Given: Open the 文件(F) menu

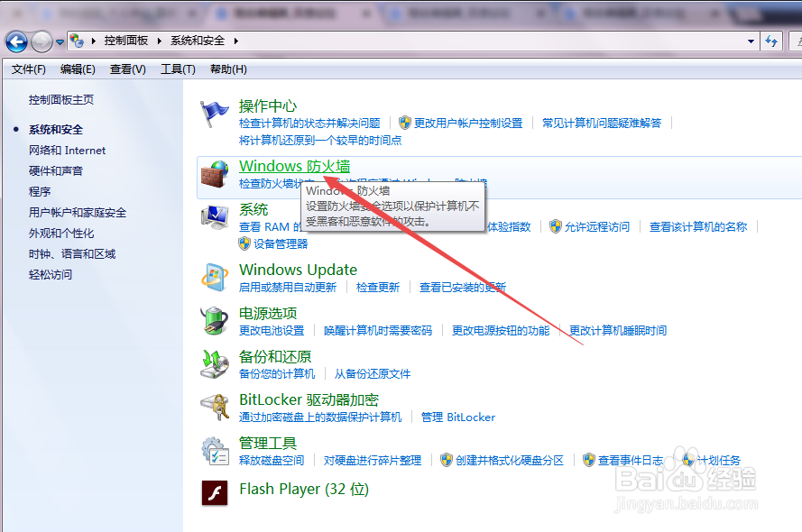Looking at the screenshot, I should point(29,69).
